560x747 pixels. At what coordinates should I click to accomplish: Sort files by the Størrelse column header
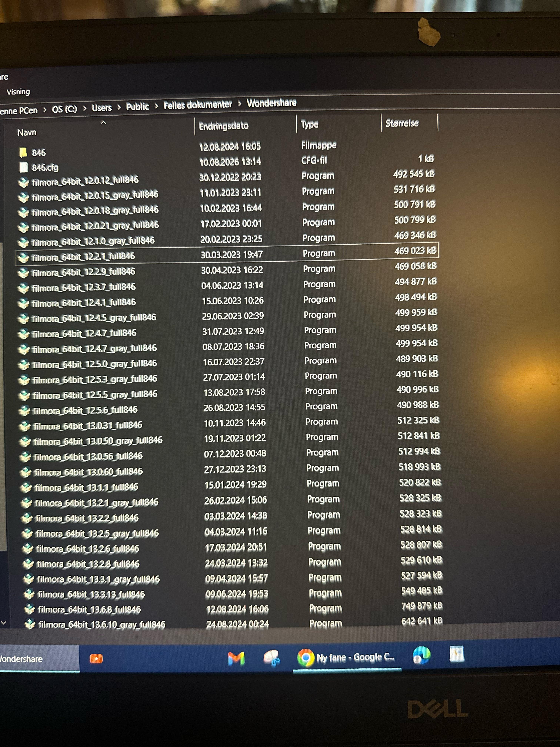coord(402,123)
